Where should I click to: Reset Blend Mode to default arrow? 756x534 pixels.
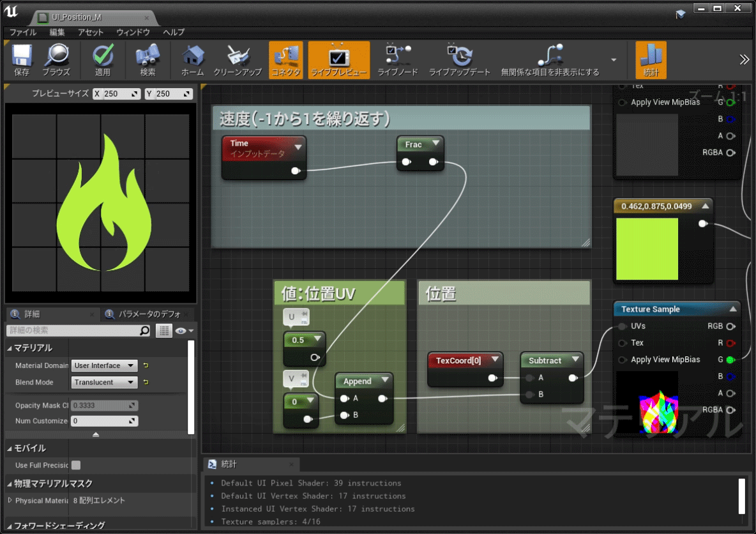tap(146, 382)
